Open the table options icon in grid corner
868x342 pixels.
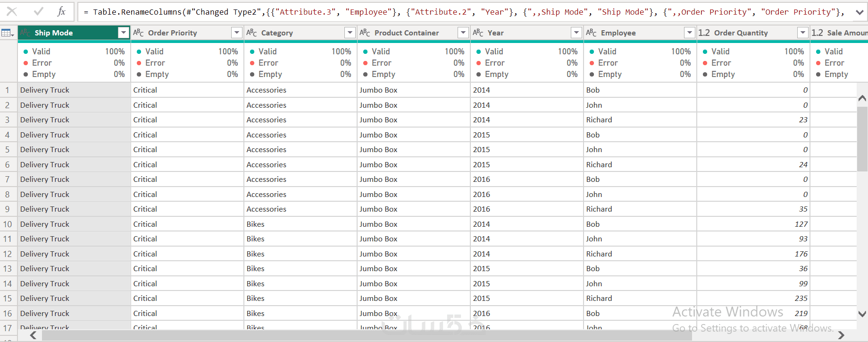[8, 33]
